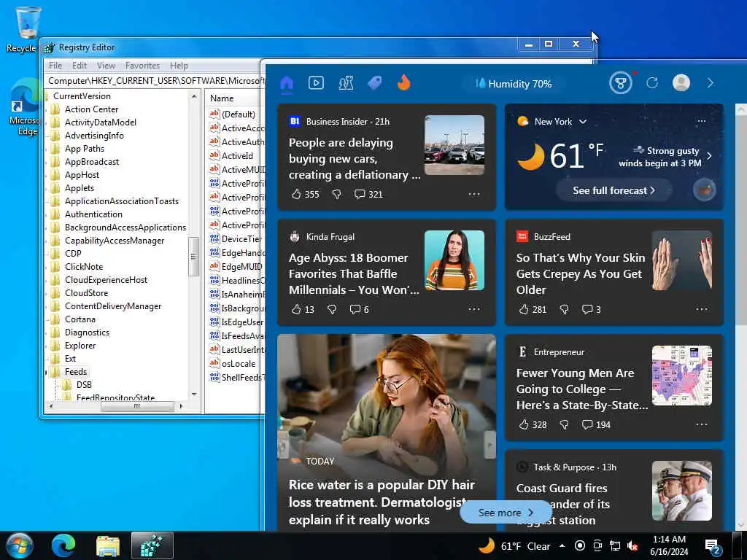
Task: Dislike the Kinda Frugal article
Action: pyautogui.click(x=332, y=309)
